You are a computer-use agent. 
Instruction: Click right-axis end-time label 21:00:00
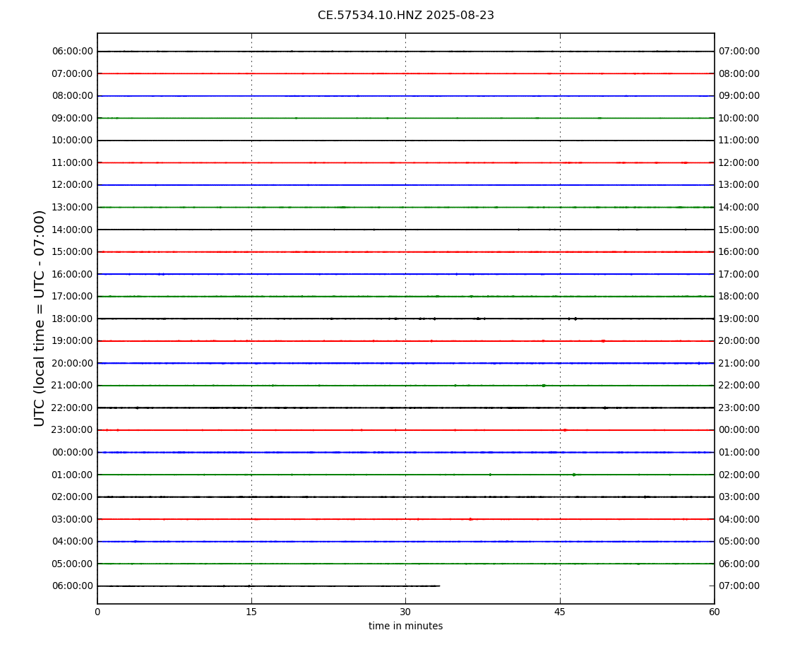click(739, 363)
